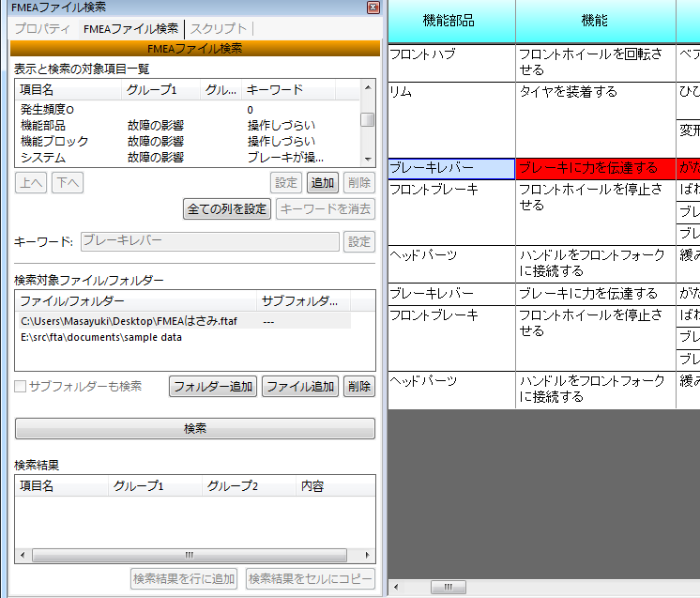Click 検索結果をセルにコピー button
This screenshot has width=700, height=598.
coord(311,579)
